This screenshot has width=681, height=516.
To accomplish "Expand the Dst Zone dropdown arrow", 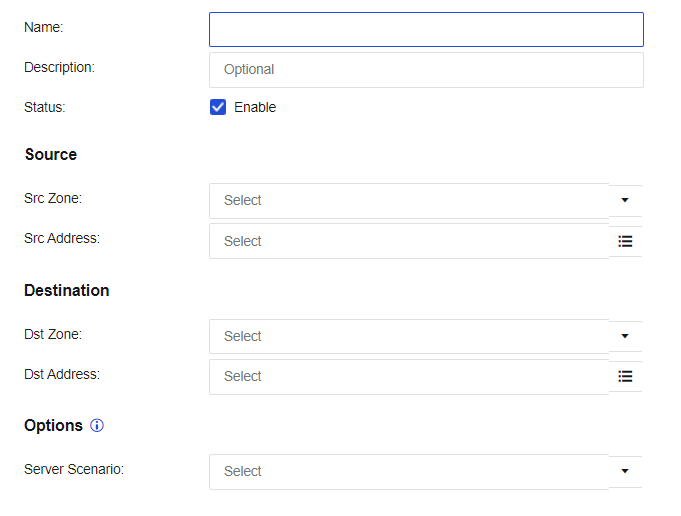I will coord(625,336).
